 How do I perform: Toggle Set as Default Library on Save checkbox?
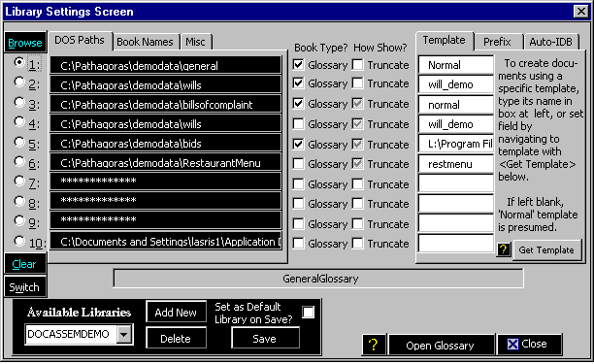point(308,313)
